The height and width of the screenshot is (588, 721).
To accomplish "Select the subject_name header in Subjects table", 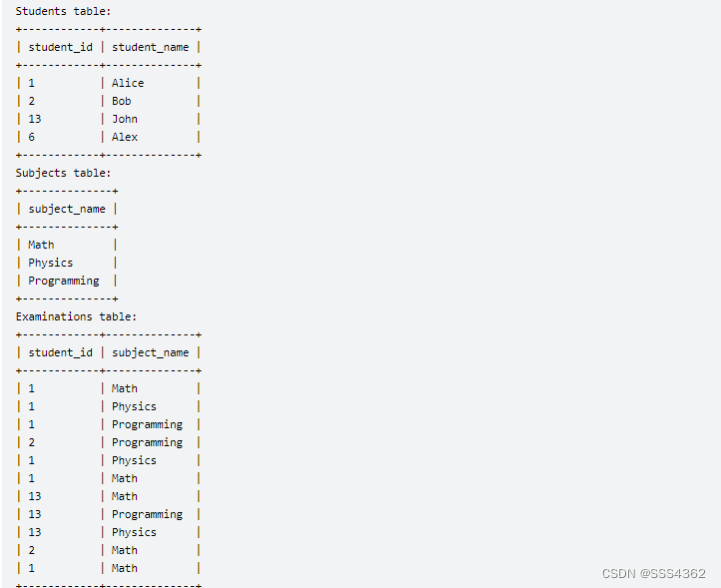I will [x=67, y=209].
